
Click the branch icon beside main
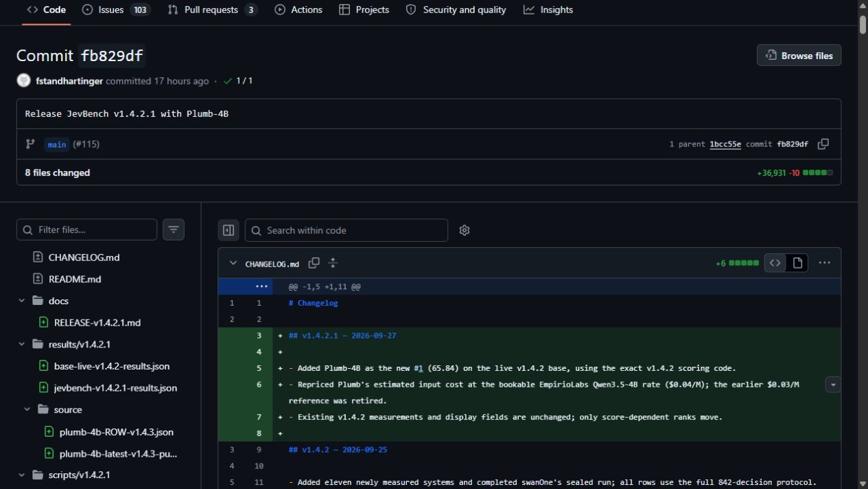pyautogui.click(x=30, y=144)
